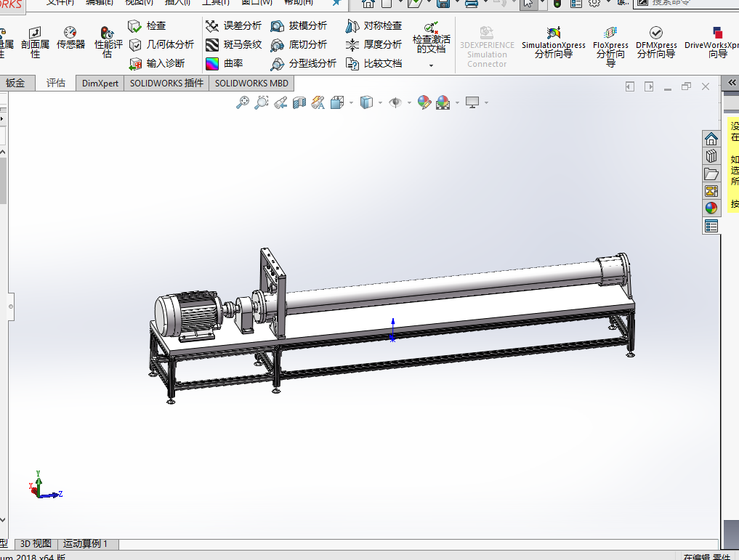Run 误差分析 deviation analysis
This screenshot has height=560, width=739.
click(x=233, y=25)
